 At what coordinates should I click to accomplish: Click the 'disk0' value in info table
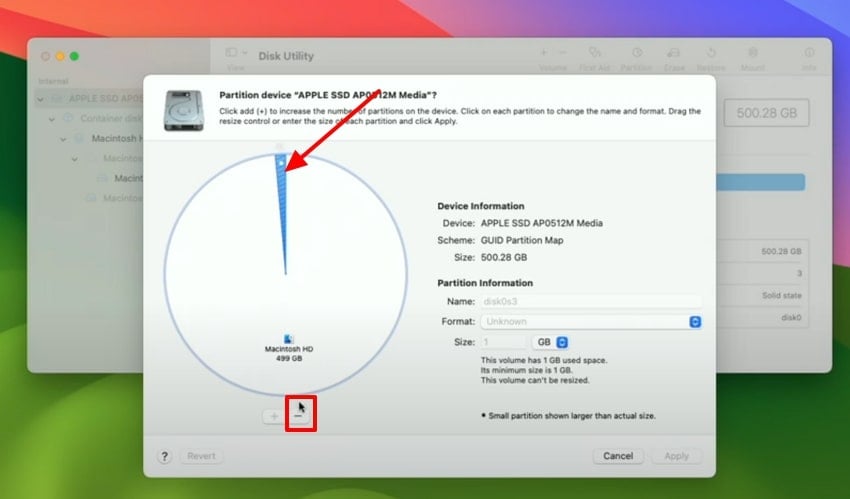tap(791, 317)
